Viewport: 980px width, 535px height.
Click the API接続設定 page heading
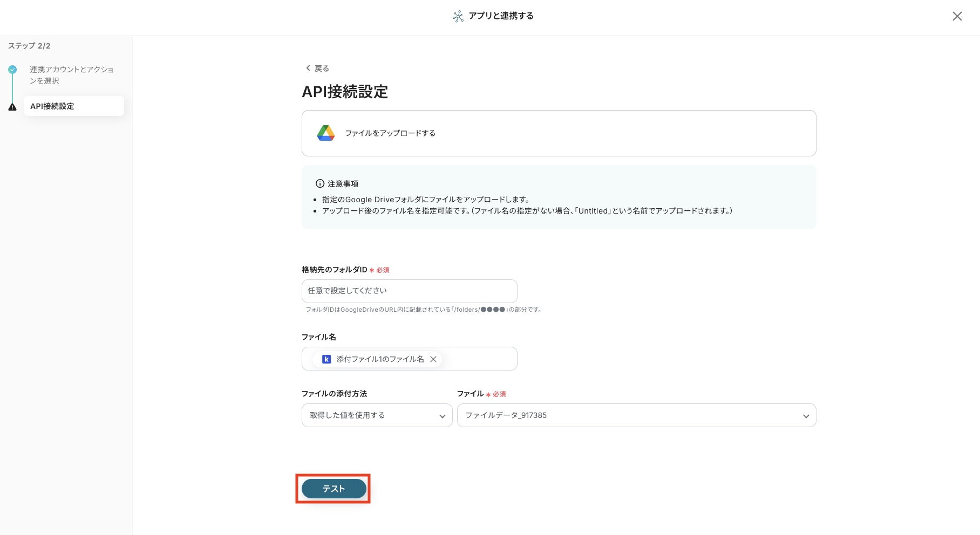(x=345, y=92)
